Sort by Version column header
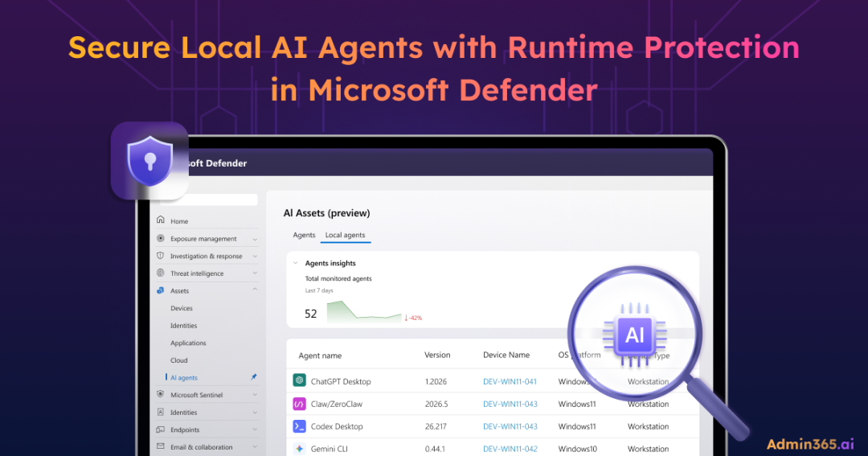This screenshot has height=456, width=868. (x=437, y=355)
